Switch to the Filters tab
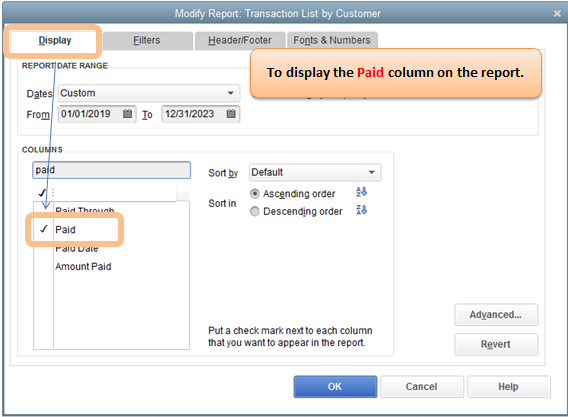 click(x=147, y=40)
